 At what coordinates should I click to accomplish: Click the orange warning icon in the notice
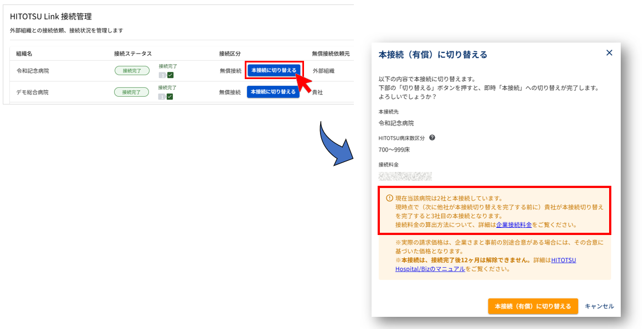click(x=389, y=198)
